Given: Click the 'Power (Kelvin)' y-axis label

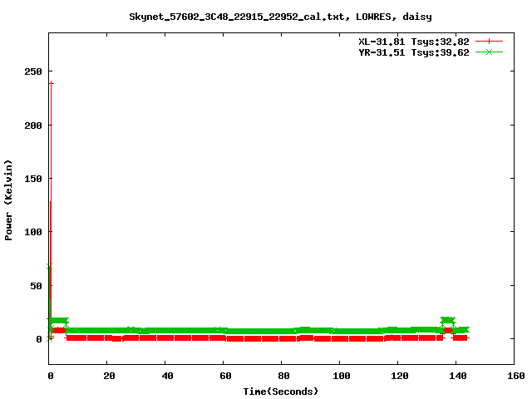Looking at the screenshot, I should coord(9,199).
